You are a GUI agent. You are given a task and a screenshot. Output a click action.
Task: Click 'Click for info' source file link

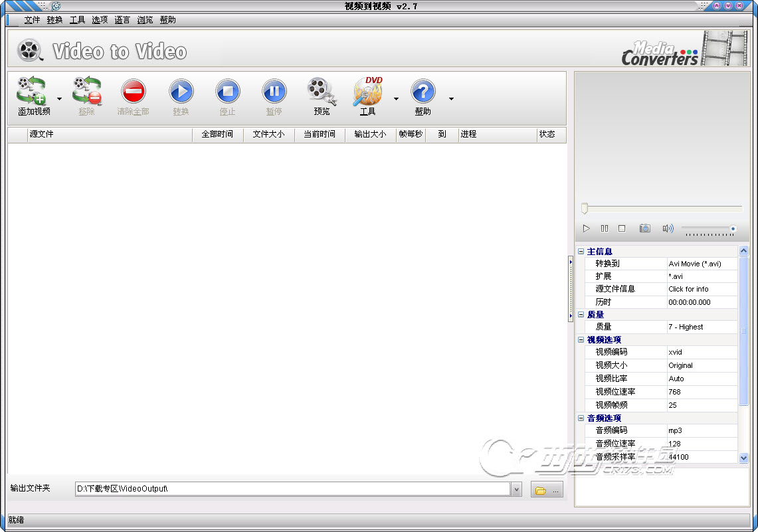[688, 289]
